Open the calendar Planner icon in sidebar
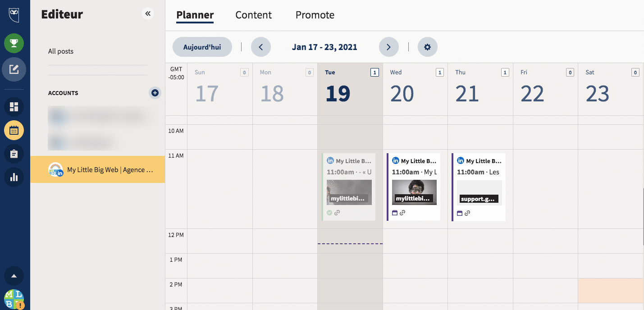The height and width of the screenshot is (310, 644). pyautogui.click(x=14, y=130)
